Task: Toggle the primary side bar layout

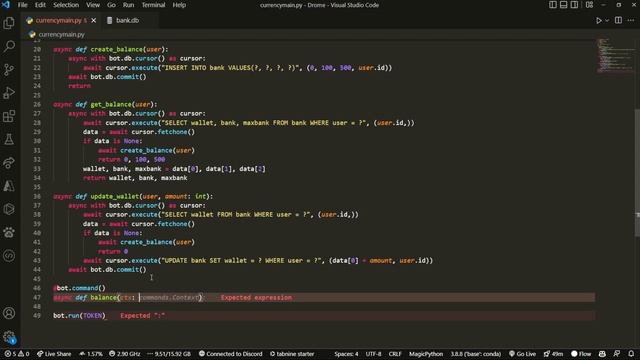Action: coord(553,5)
